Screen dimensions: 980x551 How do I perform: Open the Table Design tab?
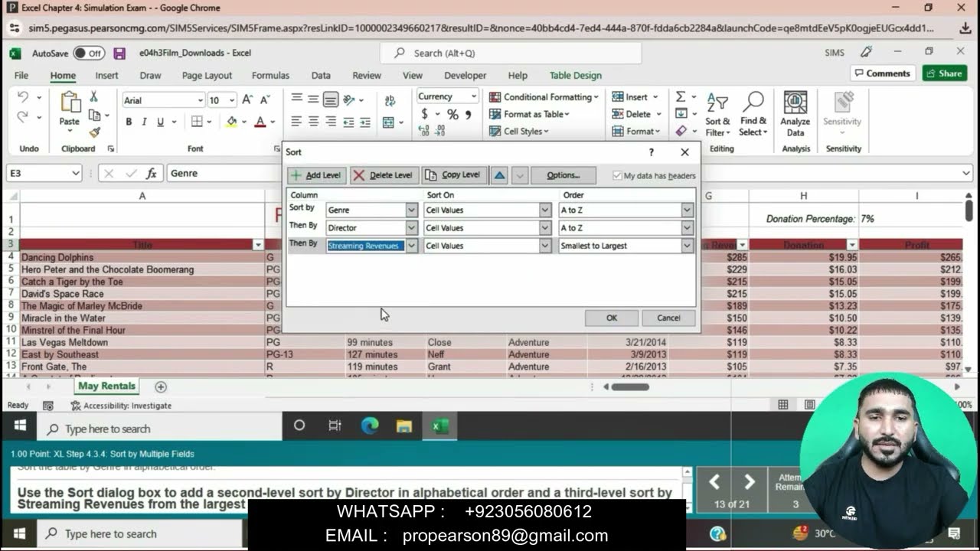575,76
